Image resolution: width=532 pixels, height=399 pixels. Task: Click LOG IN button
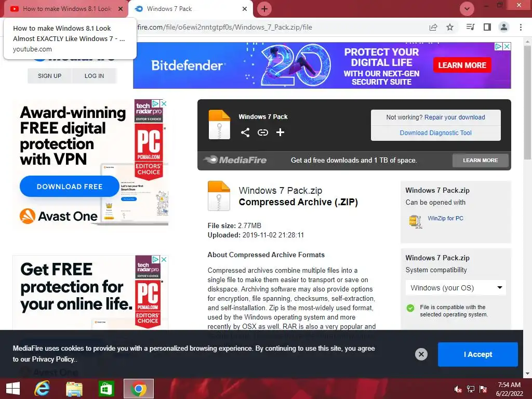coord(95,76)
